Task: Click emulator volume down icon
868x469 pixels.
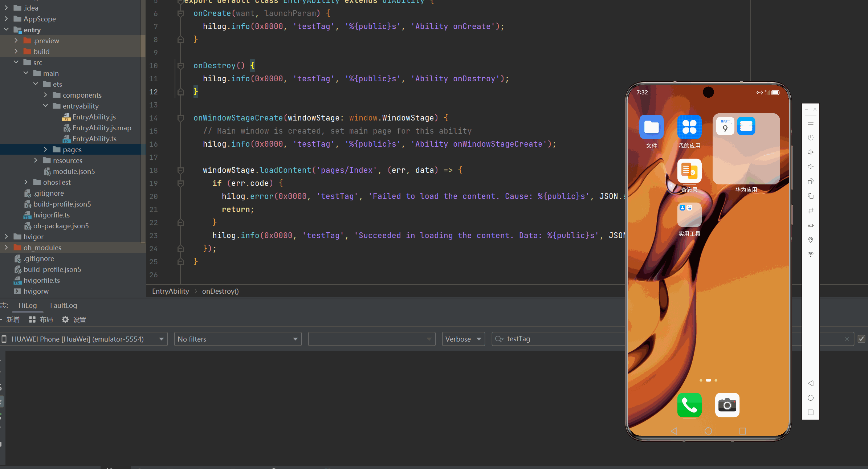Action: pos(810,167)
